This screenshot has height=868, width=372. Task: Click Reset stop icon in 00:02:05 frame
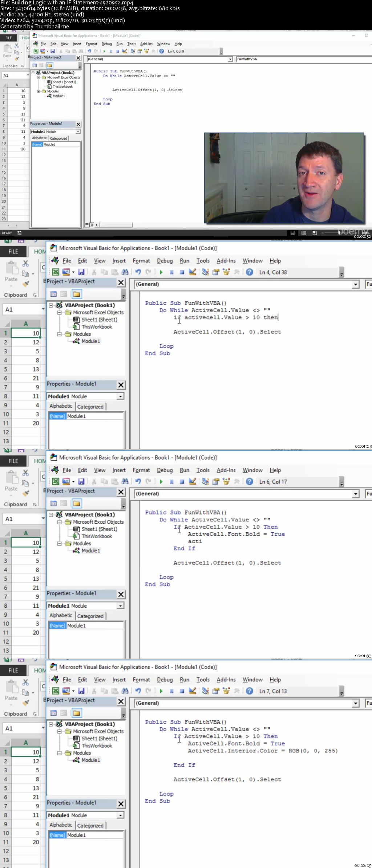point(182,691)
